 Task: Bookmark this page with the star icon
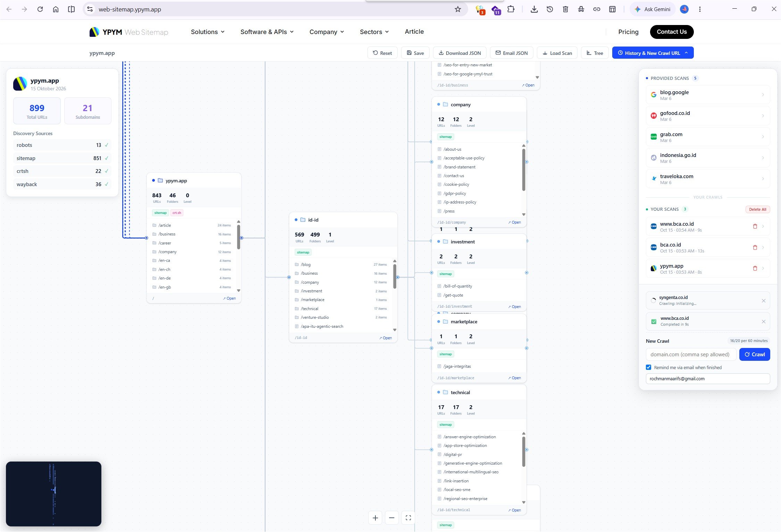(458, 9)
